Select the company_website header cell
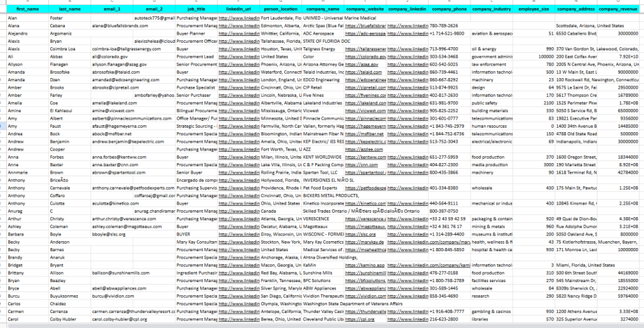 pos(365,9)
